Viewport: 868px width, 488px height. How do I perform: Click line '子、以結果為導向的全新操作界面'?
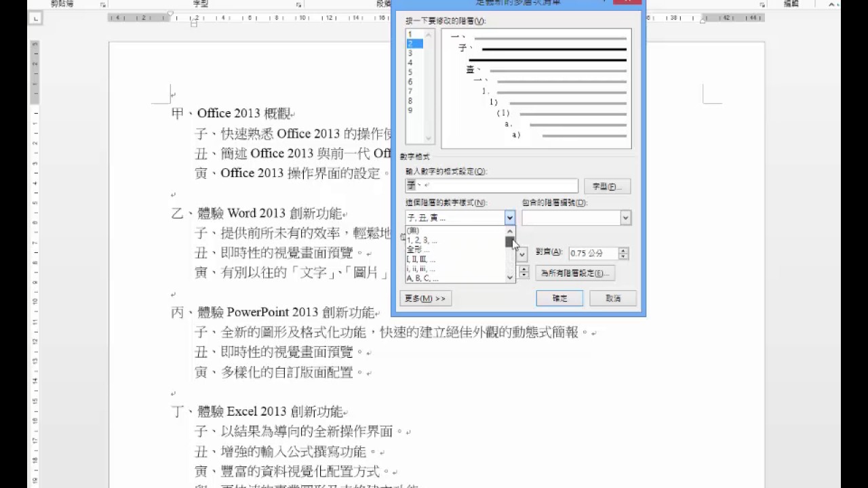pyautogui.click(x=296, y=431)
